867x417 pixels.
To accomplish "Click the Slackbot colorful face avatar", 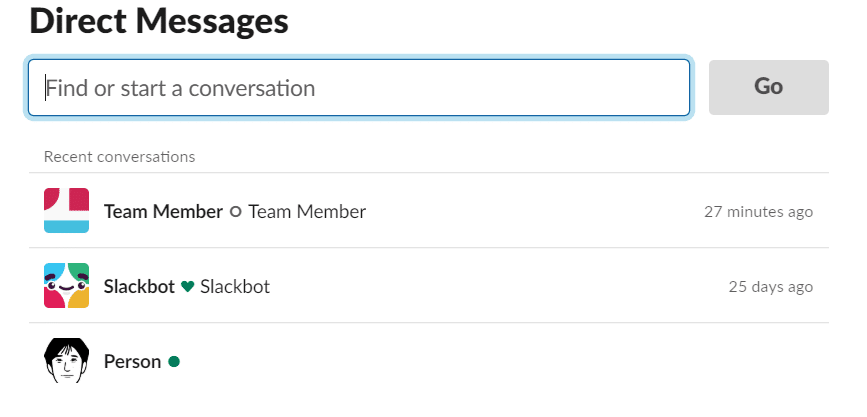I will coord(67,286).
